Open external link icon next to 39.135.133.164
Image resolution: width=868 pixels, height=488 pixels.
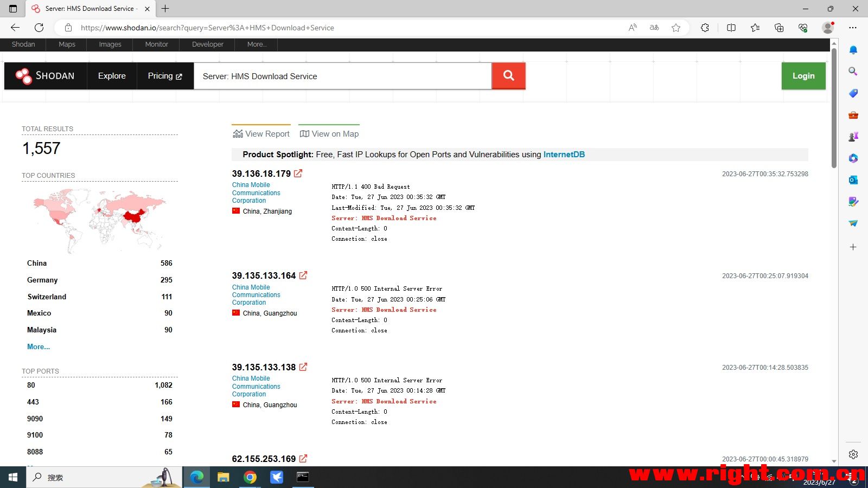(x=303, y=275)
